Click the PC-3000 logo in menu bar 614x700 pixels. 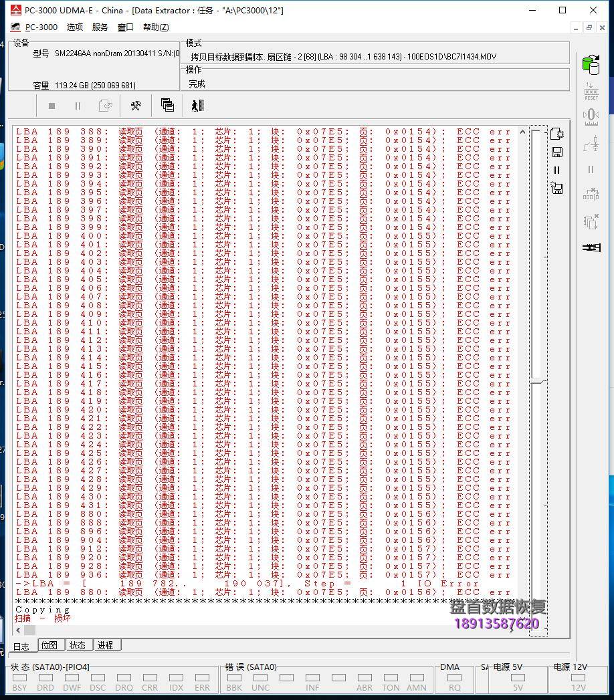click(15, 27)
